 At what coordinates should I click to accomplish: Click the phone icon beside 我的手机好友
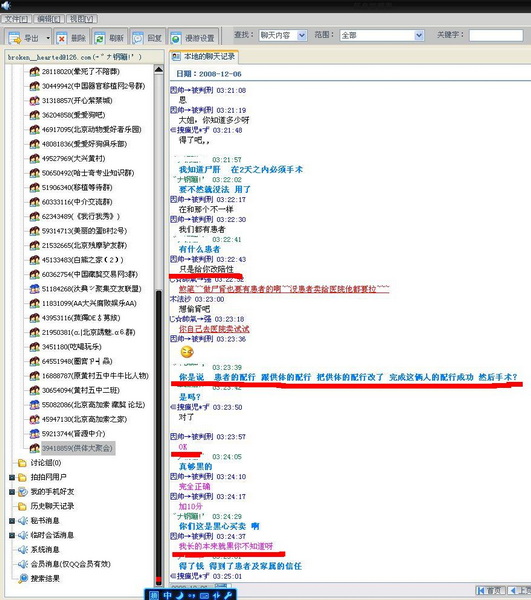23,491
